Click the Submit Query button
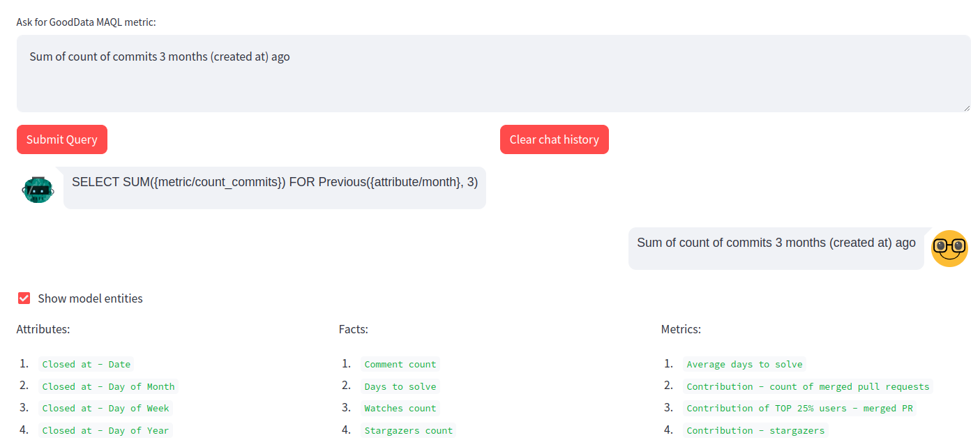Viewport: 980px width, 440px height. 61,139
